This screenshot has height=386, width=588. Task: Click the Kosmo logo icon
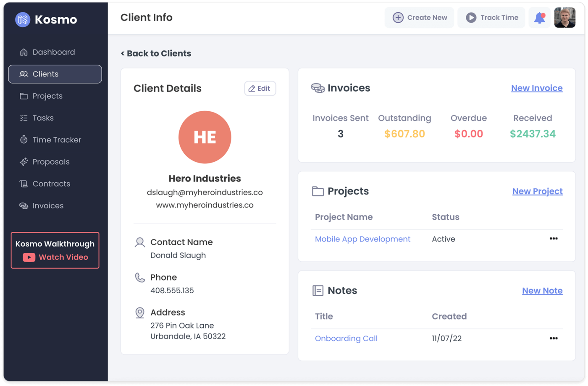click(23, 19)
